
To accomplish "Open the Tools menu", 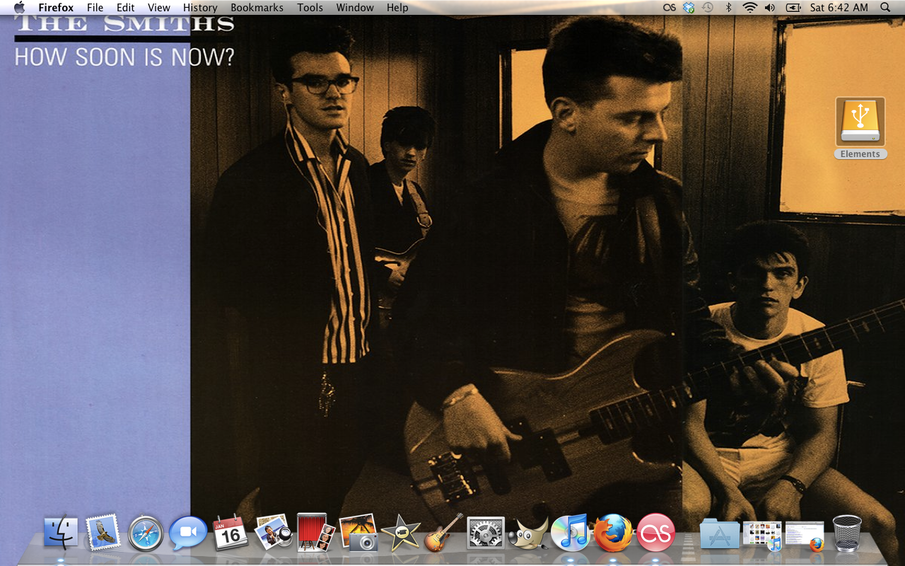I will click(x=310, y=8).
